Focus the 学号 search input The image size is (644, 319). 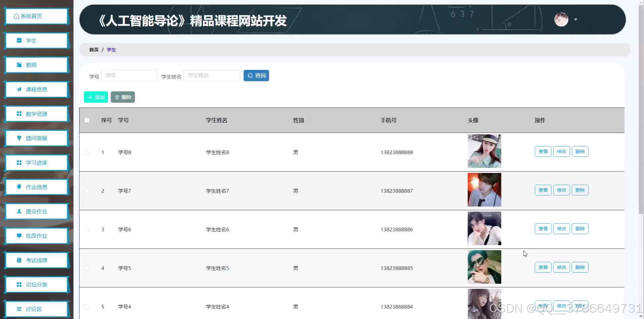tap(129, 76)
